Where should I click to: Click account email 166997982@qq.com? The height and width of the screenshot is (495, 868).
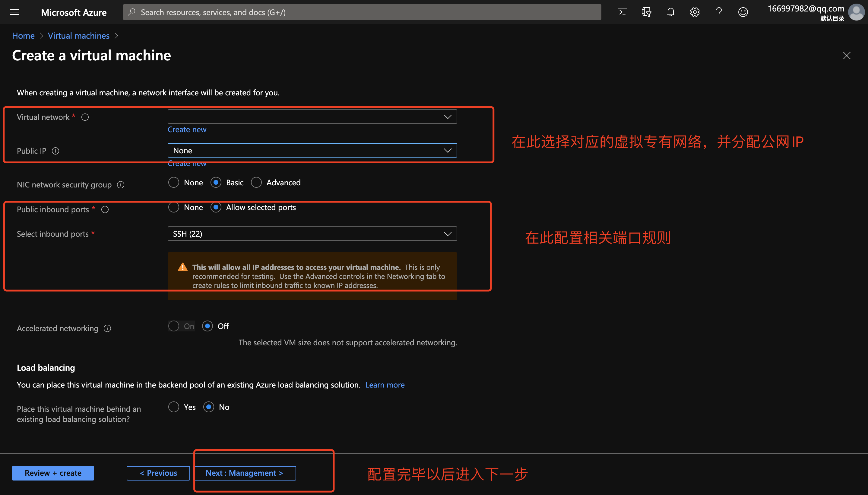[x=806, y=8]
